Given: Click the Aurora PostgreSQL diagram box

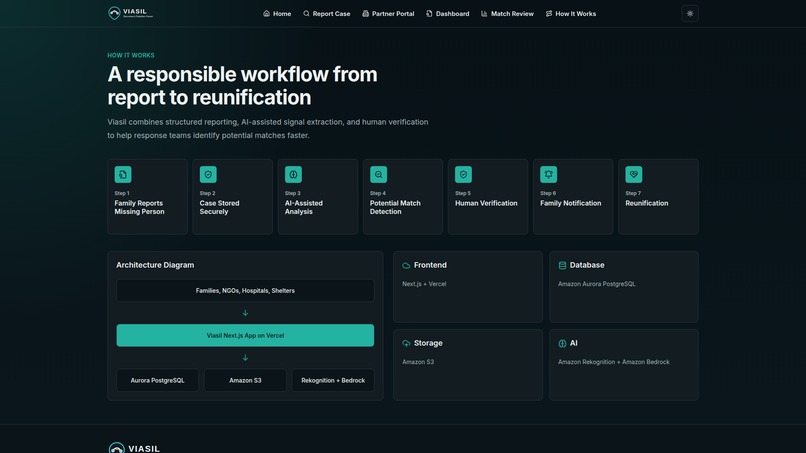Looking at the screenshot, I should point(157,380).
